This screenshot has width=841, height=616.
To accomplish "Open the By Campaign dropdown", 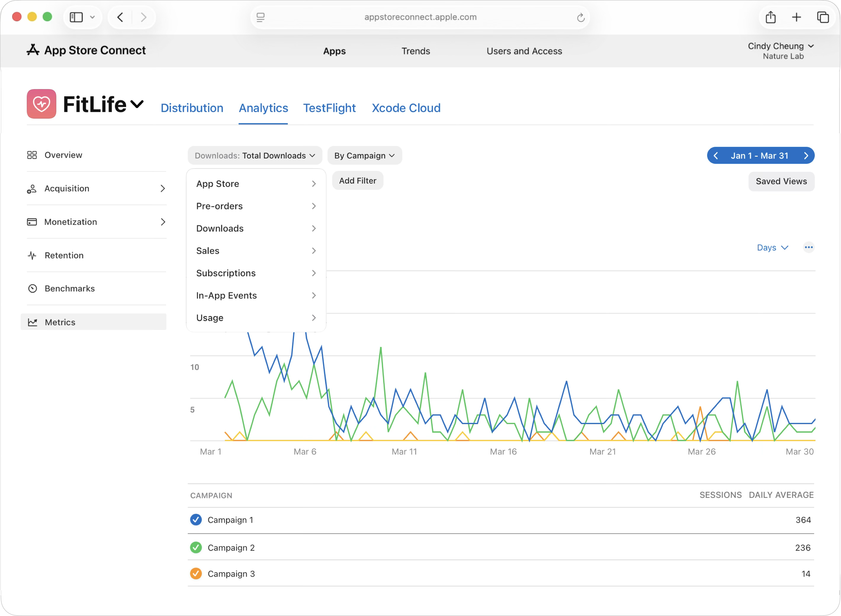I will [x=364, y=156].
